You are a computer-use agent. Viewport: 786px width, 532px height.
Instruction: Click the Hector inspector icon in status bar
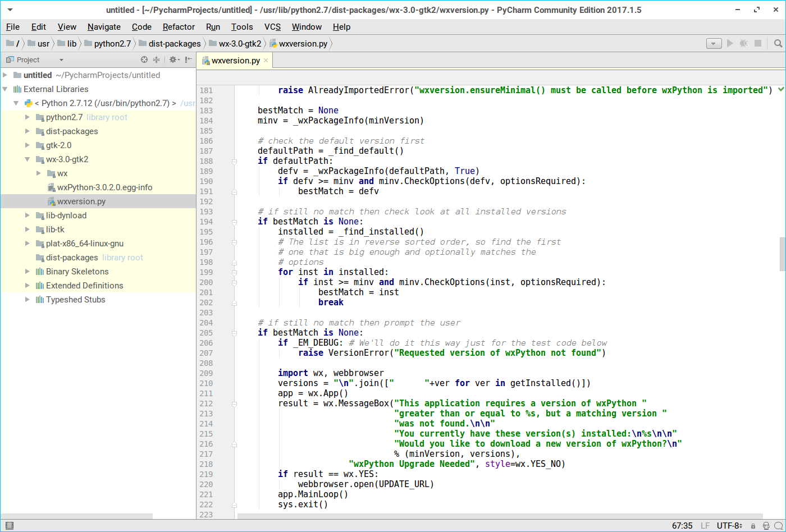point(766,526)
